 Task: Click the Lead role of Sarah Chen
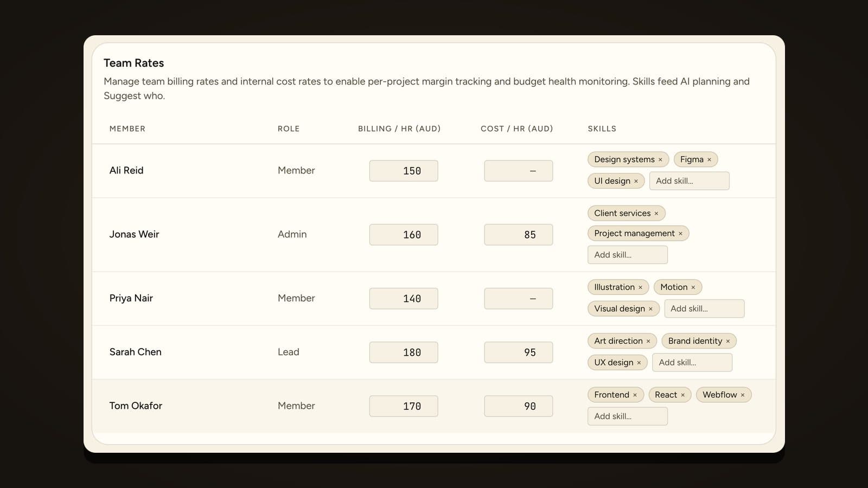(x=288, y=352)
